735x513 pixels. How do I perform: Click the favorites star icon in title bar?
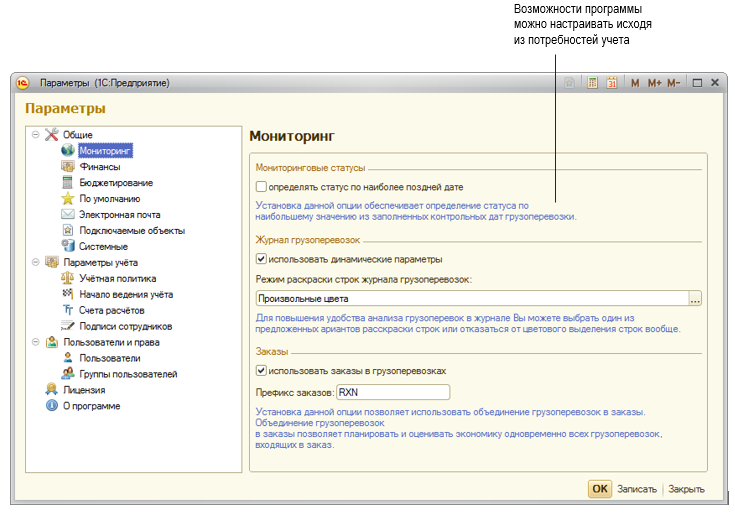point(569,83)
